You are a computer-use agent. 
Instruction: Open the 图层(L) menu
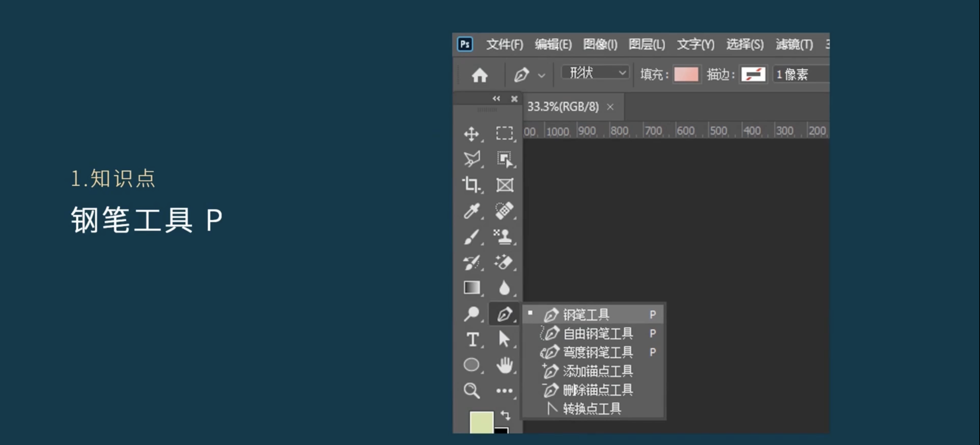tap(647, 45)
